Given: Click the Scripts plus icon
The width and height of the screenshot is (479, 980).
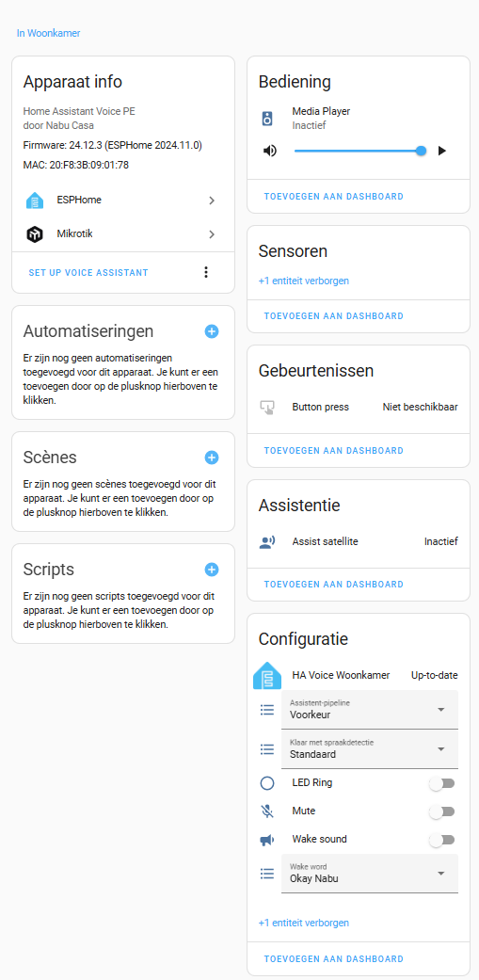Looking at the screenshot, I should pyautogui.click(x=212, y=570).
